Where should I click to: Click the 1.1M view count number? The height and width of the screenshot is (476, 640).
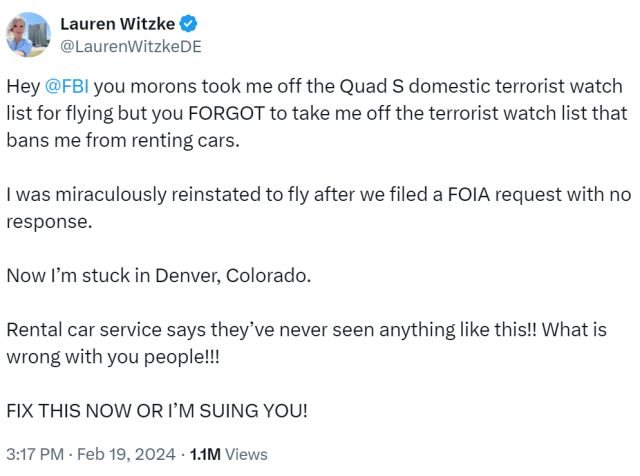click(205, 454)
